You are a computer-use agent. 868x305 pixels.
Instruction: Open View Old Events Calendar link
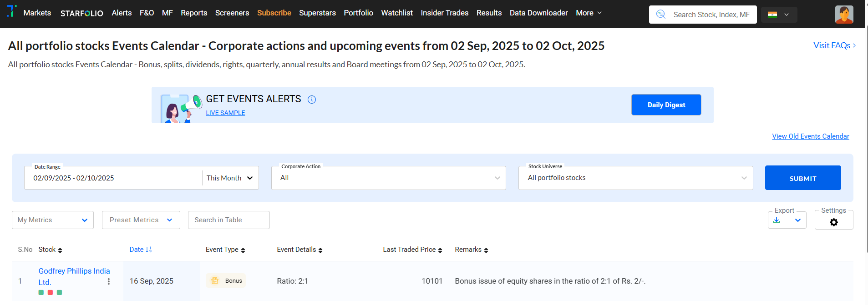[x=811, y=136]
